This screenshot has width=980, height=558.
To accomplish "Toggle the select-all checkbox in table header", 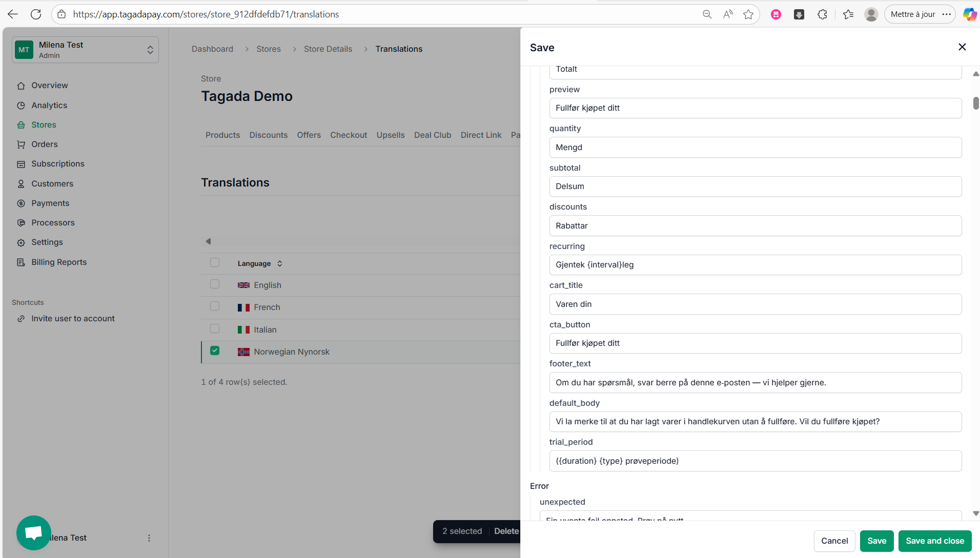I will click(215, 263).
